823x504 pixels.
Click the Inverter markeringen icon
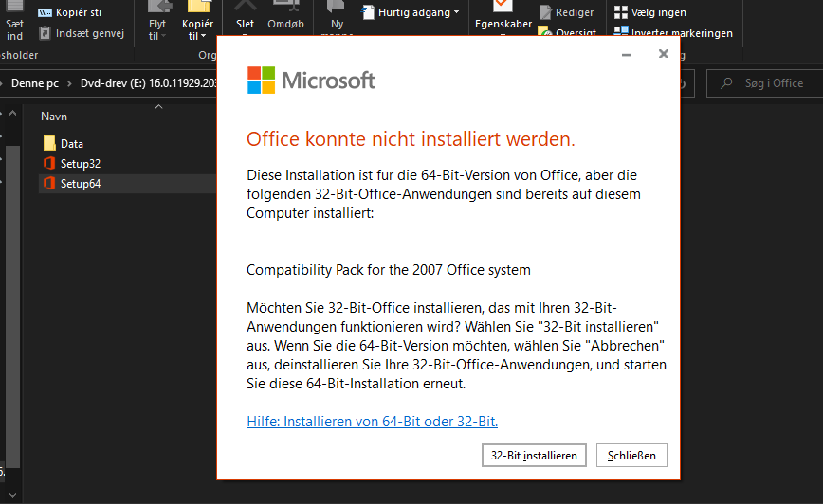coord(620,31)
